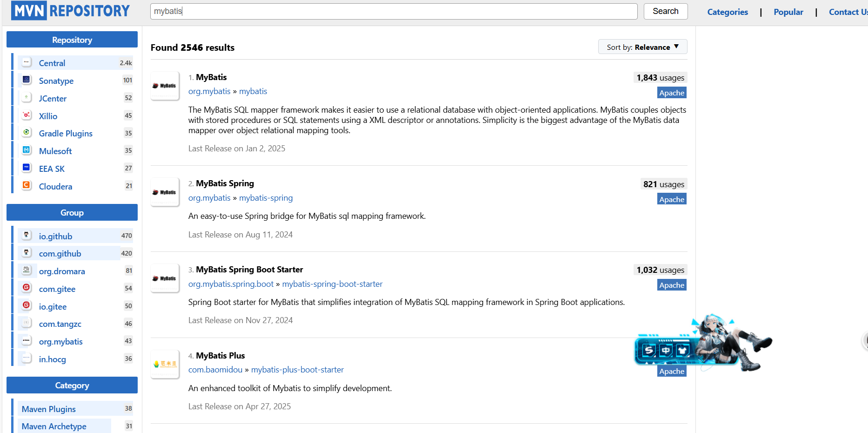
Task: Filter by org.mybatis group in sidebar
Action: [x=60, y=341]
